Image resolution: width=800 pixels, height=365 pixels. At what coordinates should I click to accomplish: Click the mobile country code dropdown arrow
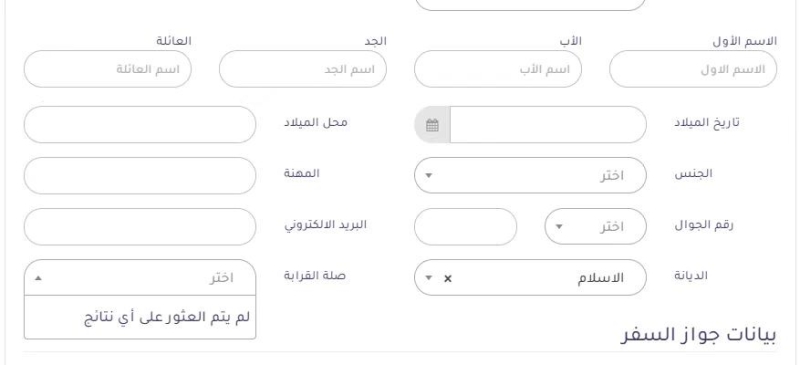pyautogui.click(x=559, y=227)
